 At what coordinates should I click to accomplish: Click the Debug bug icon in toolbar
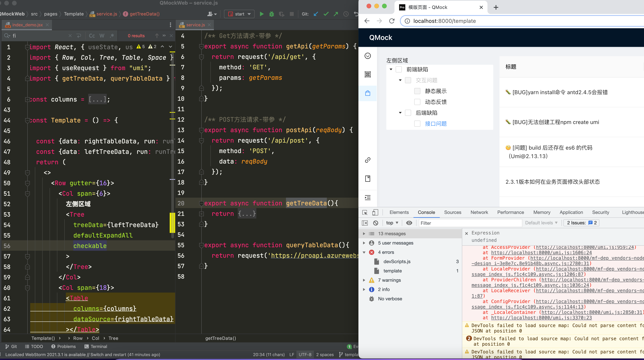[271, 14]
